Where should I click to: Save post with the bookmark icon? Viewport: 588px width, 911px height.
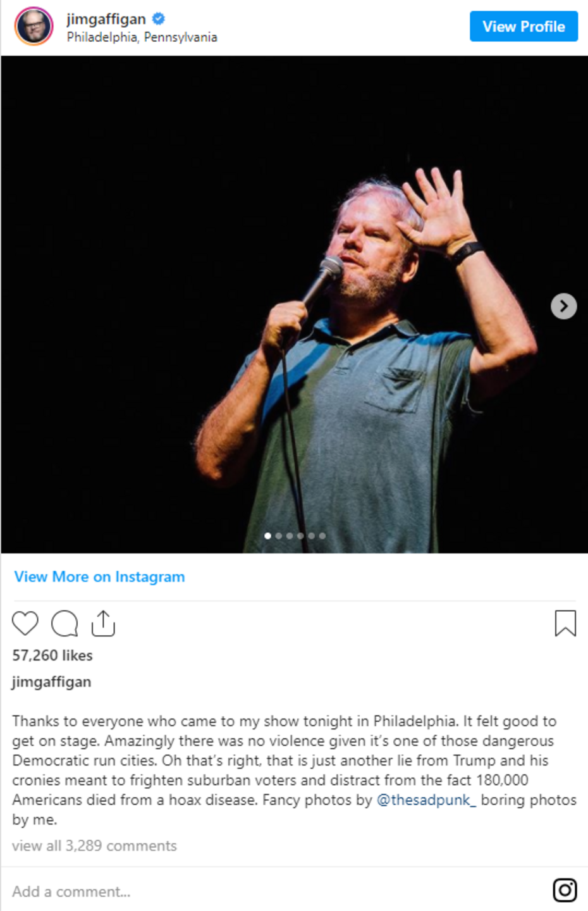[x=565, y=623]
